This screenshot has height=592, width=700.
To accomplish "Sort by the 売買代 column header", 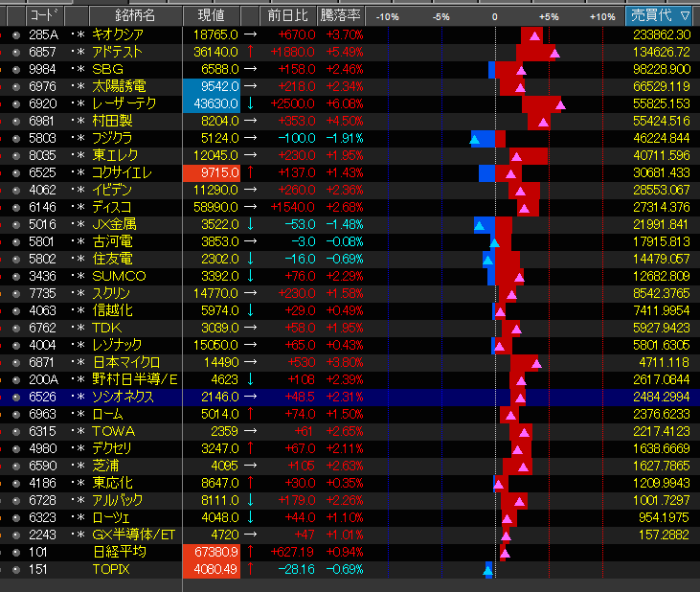I will point(660,16).
